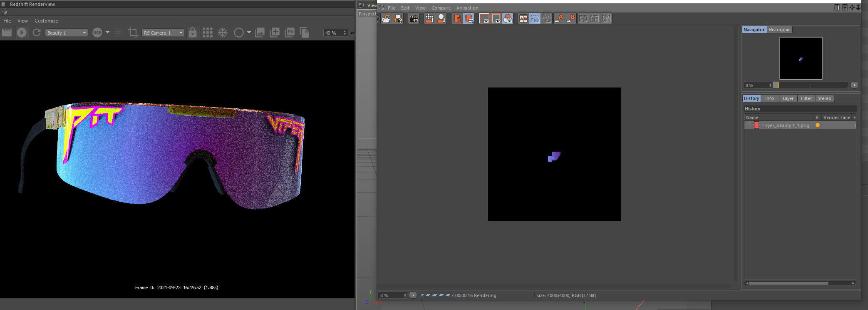The height and width of the screenshot is (310, 868).
Task: Select the eyes_beauty 1_1.png history entry
Action: pyautogui.click(x=800, y=125)
